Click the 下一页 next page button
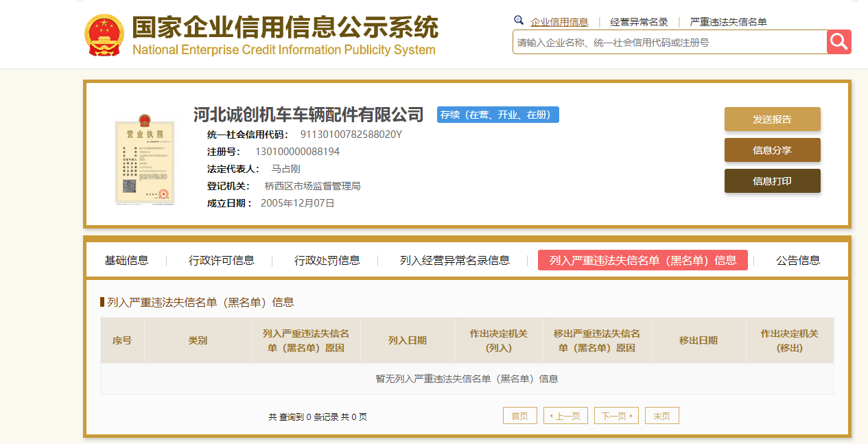 [x=616, y=416]
